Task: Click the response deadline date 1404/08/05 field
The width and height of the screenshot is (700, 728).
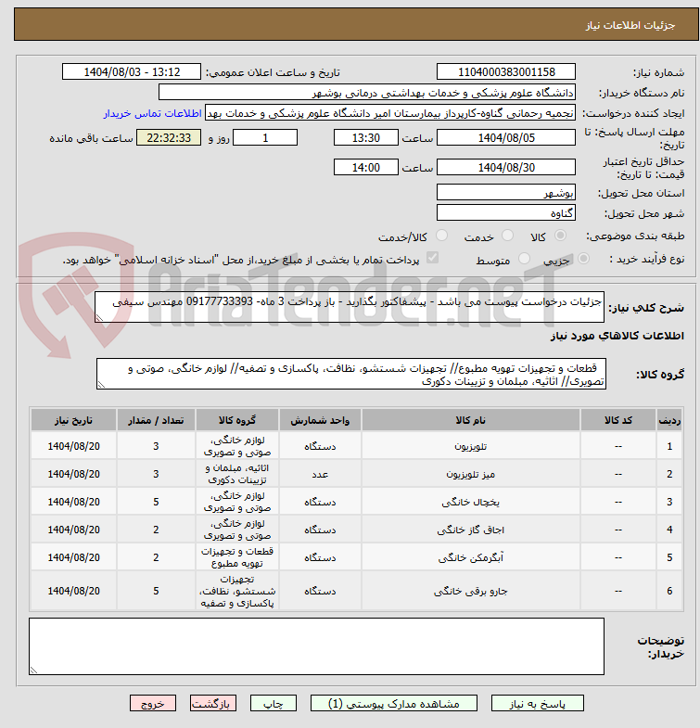Action: (506, 138)
